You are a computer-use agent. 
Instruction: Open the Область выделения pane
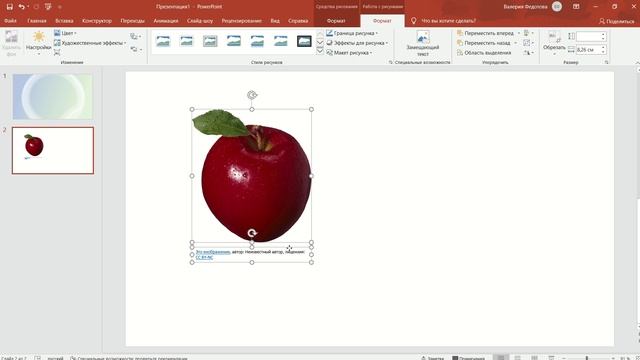click(484, 53)
